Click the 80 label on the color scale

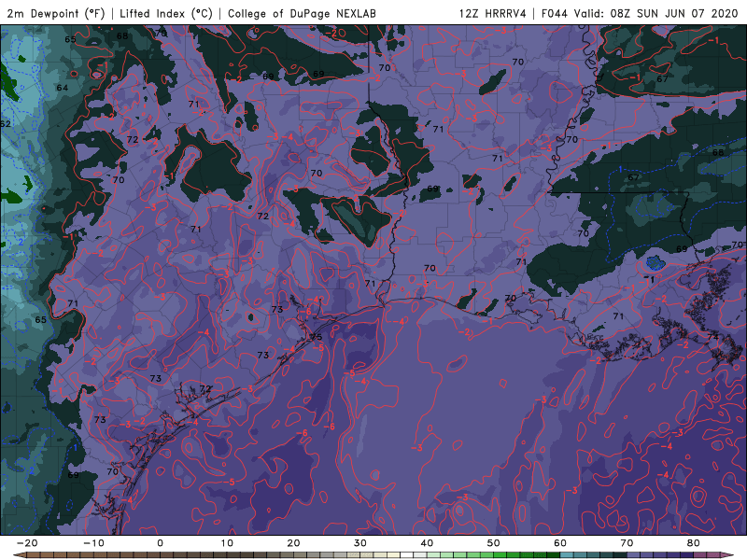pyautogui.click(x=694, y=543)
